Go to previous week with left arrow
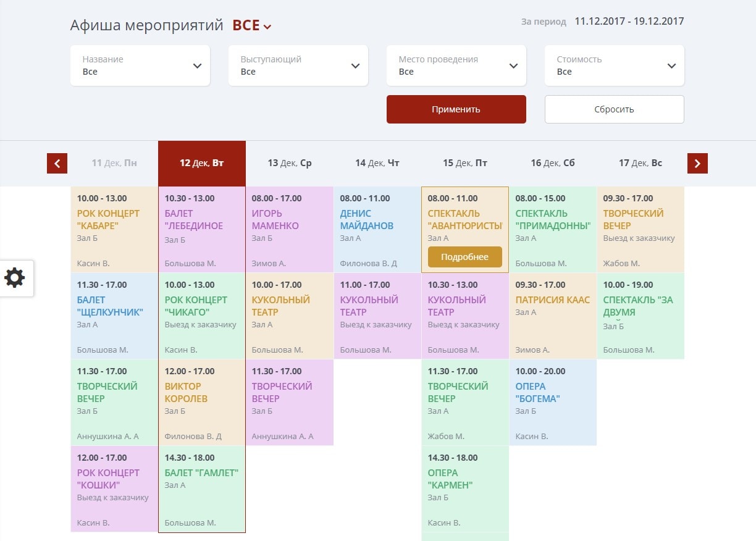 [x=57, y=164]
